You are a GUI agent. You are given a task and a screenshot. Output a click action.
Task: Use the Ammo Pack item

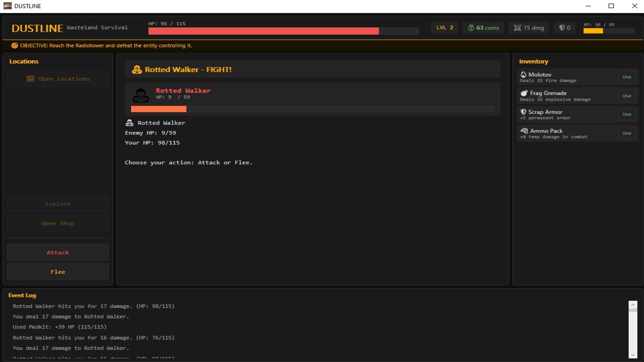[626, 133]
